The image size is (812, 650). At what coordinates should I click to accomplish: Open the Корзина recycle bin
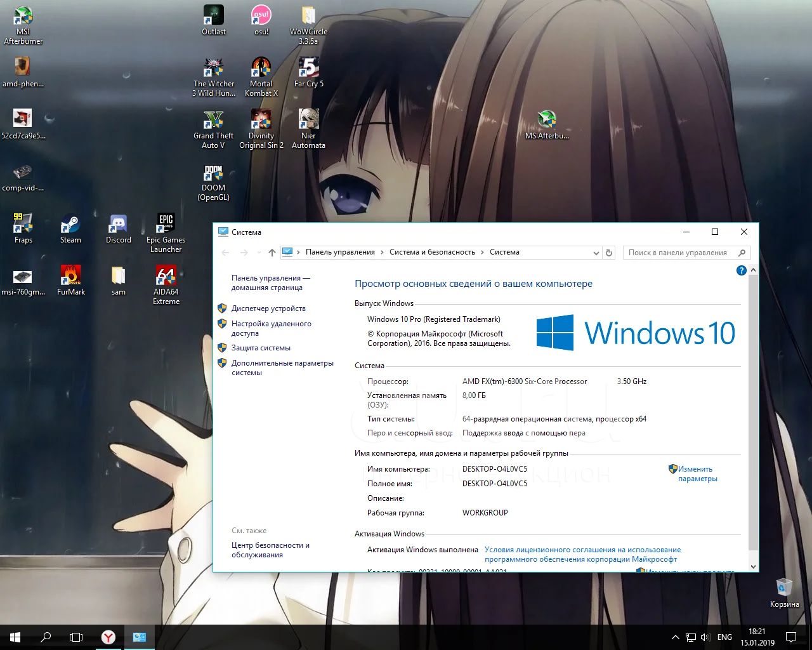pyautogui.click(x=784, y=592)
